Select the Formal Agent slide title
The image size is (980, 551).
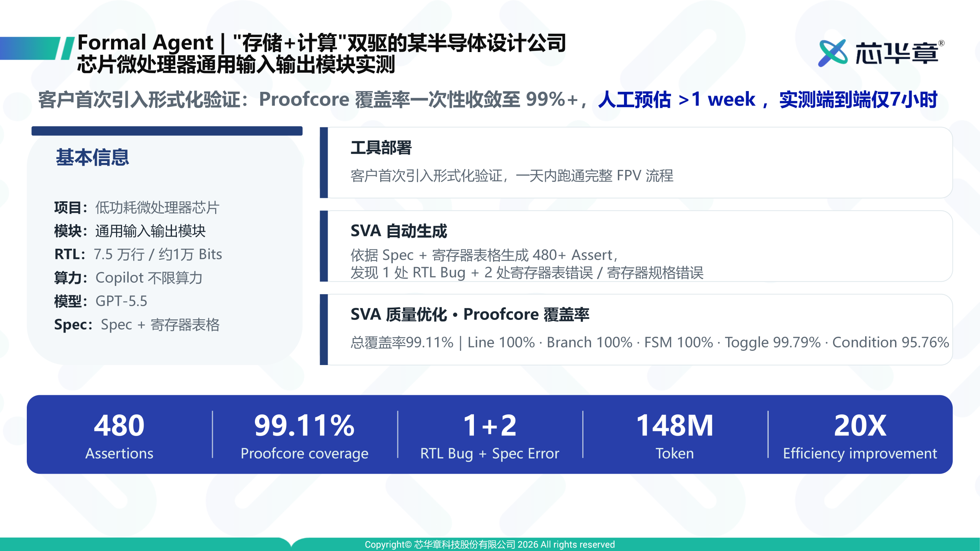[x=322, y=53]
